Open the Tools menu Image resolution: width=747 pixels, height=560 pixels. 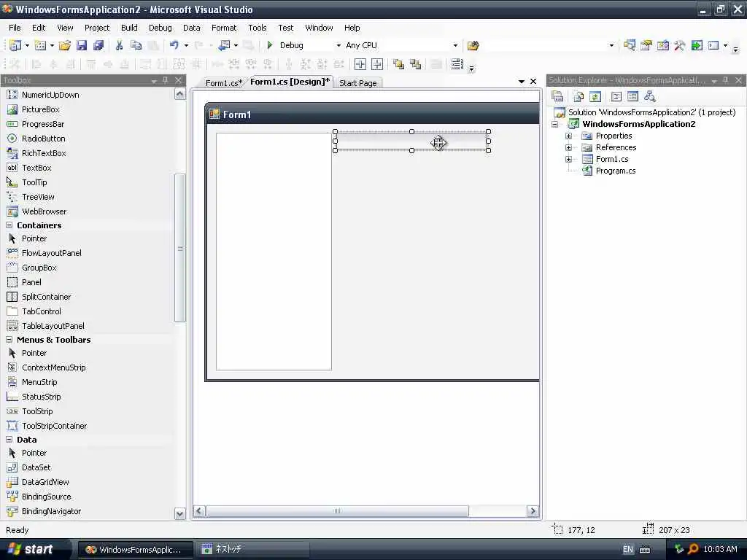pos(258,28)
